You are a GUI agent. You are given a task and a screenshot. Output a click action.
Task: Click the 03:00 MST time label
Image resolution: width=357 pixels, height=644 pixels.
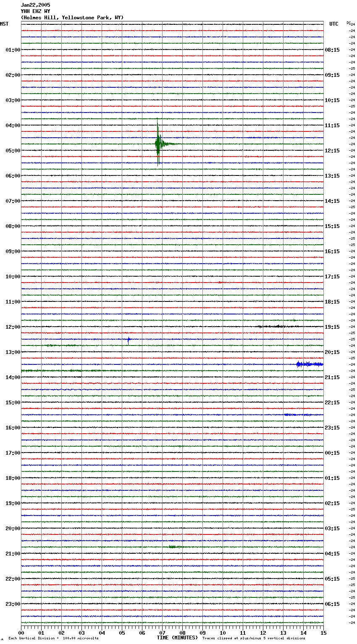point(13,100)
